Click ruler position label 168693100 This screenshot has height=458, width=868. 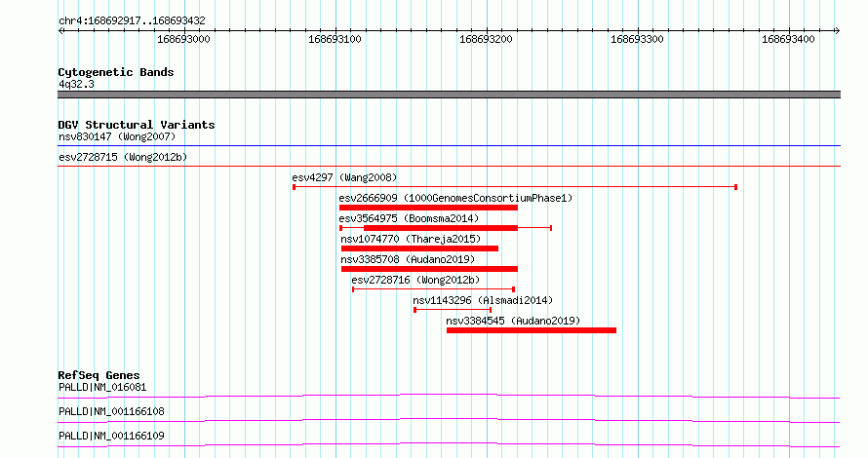335,39
